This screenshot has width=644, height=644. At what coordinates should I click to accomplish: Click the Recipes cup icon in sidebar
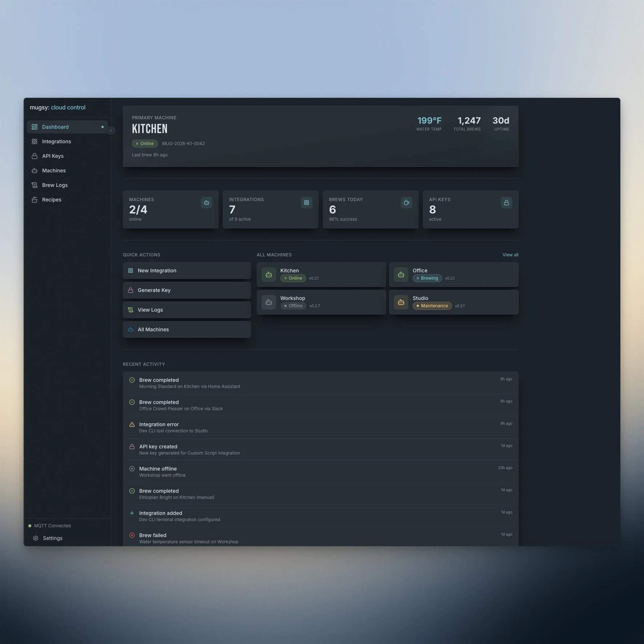click(35, 200)
